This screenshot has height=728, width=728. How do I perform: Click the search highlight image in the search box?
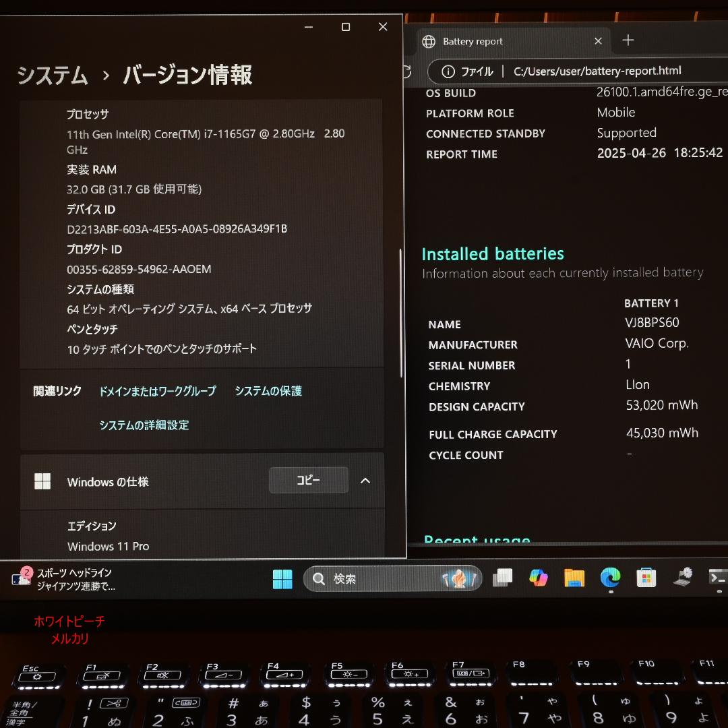[x=459, y=578]
